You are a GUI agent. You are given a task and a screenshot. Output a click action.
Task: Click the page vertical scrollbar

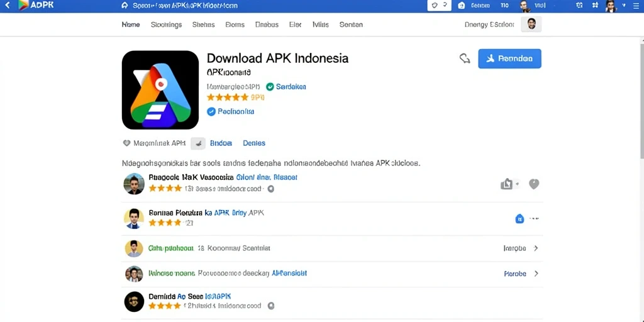point(641,99)
